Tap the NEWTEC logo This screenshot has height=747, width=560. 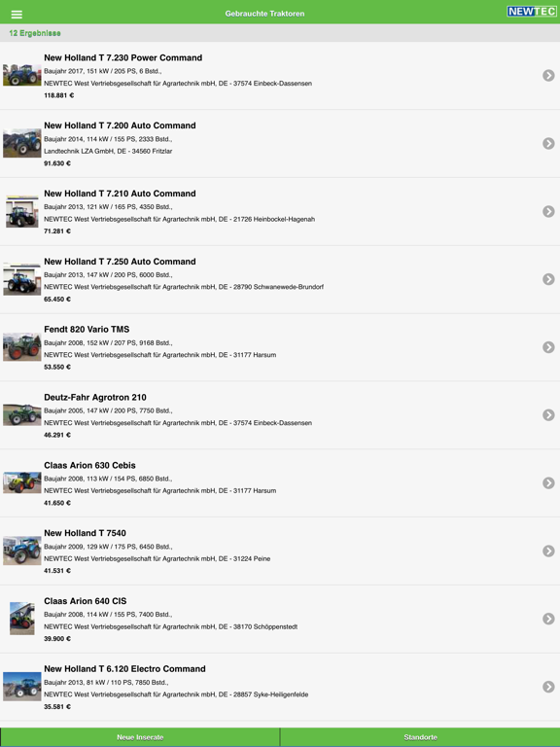532,12
